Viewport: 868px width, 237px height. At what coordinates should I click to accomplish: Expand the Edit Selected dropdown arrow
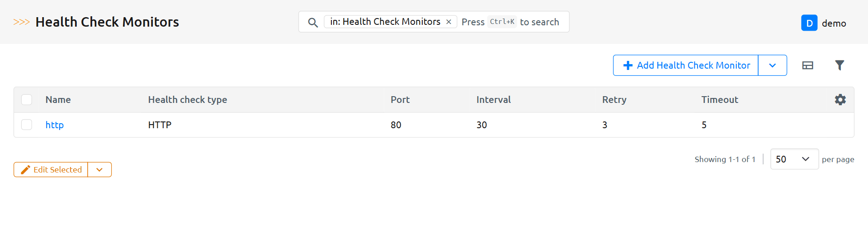[x=99, y=170]
